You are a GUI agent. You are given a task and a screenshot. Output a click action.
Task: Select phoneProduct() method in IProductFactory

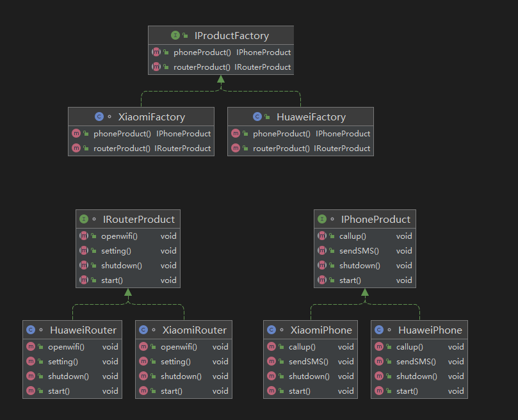[221, 52]
